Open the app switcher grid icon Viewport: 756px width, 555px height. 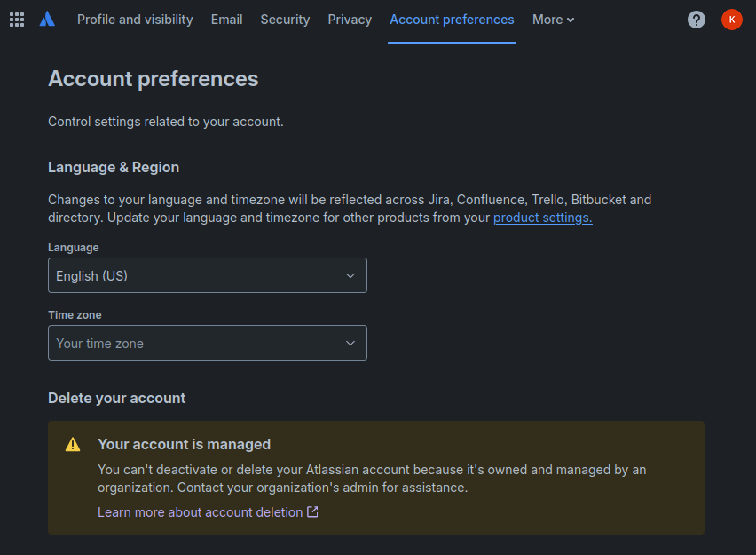click(x=17, y=20)
